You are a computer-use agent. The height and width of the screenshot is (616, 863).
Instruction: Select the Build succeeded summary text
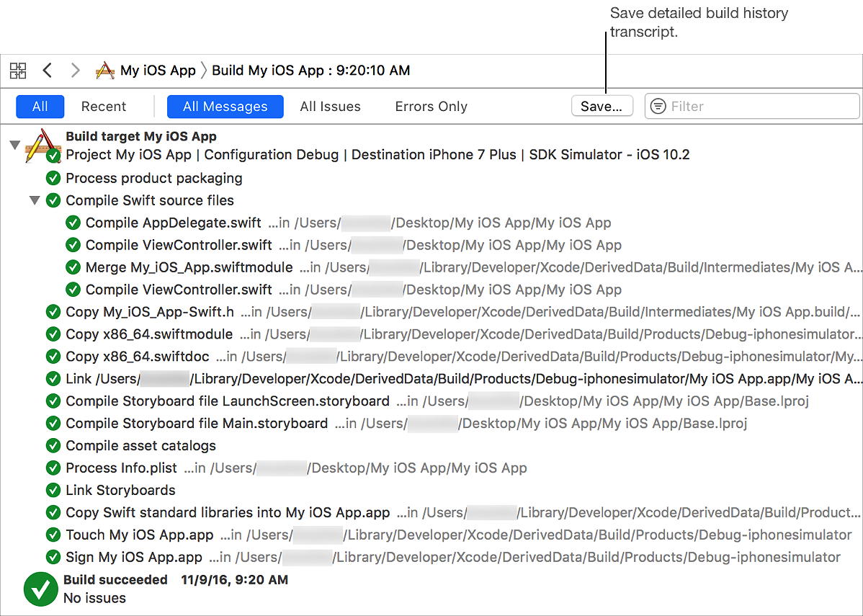tap(176, 580)
